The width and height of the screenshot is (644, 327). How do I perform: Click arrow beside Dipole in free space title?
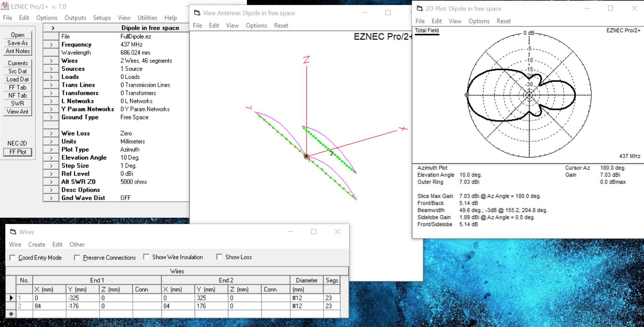point(53,28)
